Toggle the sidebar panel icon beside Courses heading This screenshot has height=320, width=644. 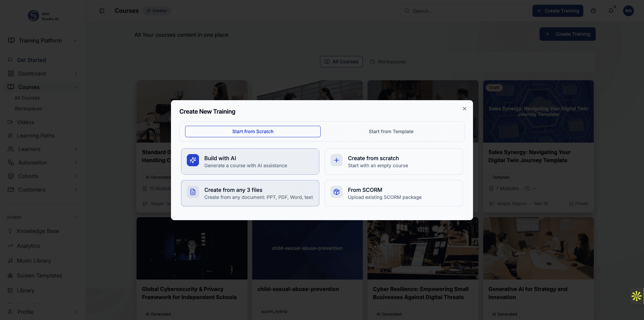click(x=101, y=11)
